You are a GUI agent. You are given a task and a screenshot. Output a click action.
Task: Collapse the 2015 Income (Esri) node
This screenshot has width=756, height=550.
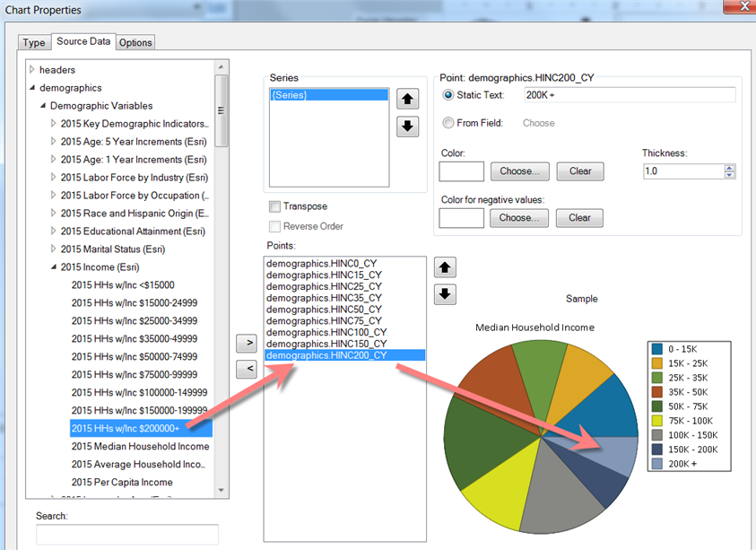(54, 267)
